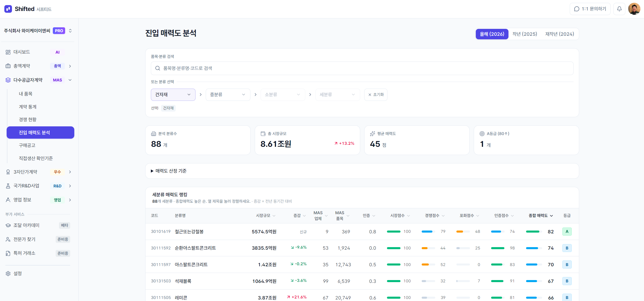Click the 총 시장규모 card icon

[x=263, y=134]
